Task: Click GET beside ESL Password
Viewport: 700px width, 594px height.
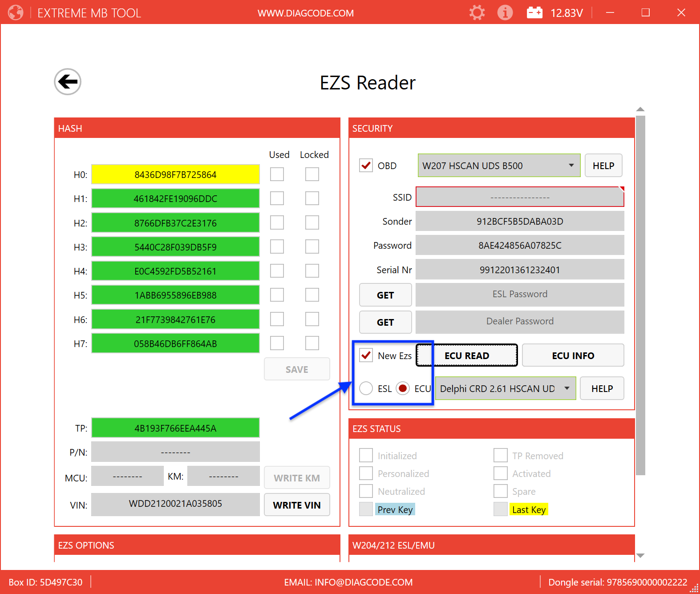Action: [x=385, y=295]
